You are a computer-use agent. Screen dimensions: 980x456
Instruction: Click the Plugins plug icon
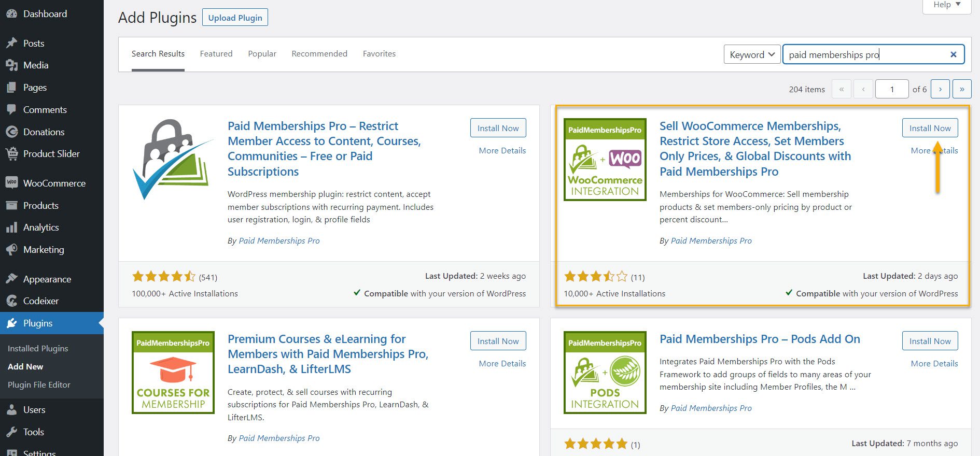pyautogui.click(x=11, y=323)
